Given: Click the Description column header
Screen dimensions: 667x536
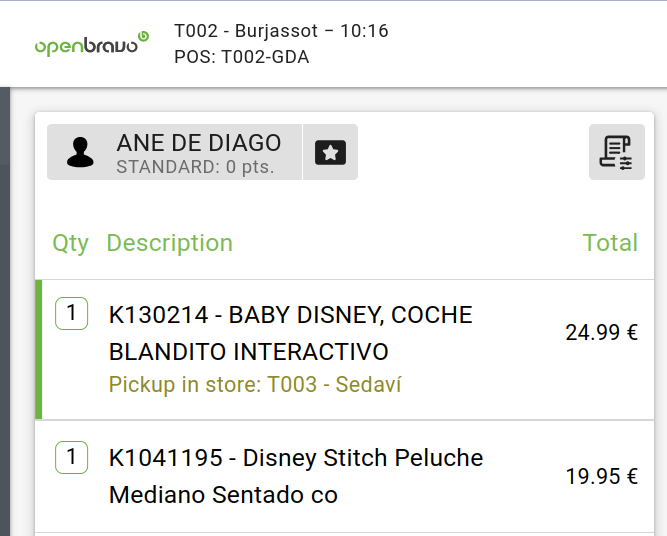Looking at the screenshot, I should click(x=169, y=243).
